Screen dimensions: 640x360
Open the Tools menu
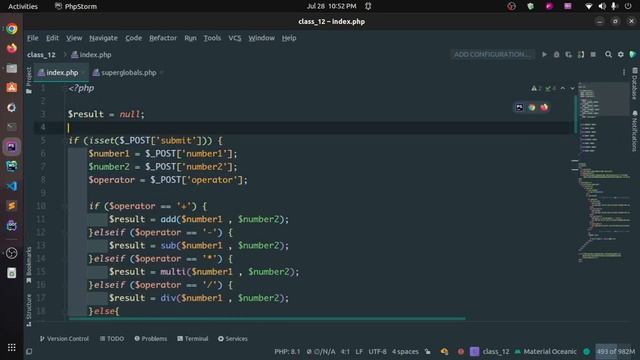tap(212, 38)
